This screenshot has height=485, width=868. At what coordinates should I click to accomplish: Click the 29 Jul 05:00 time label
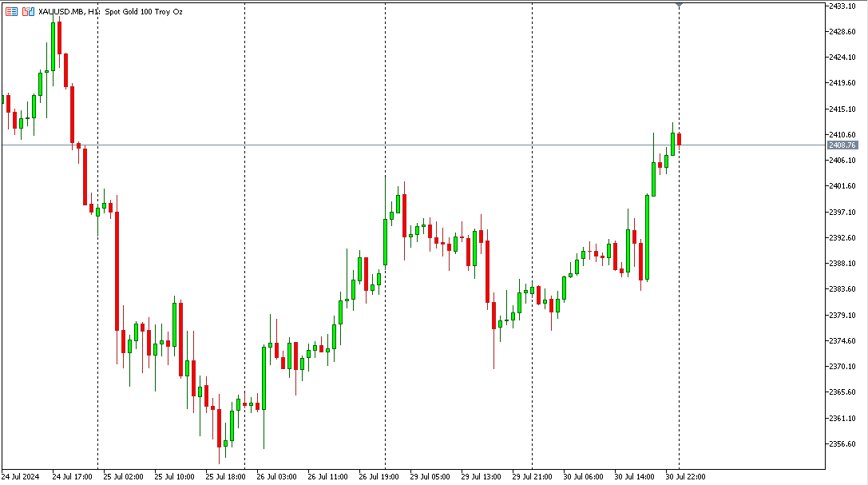pos(430,477)
